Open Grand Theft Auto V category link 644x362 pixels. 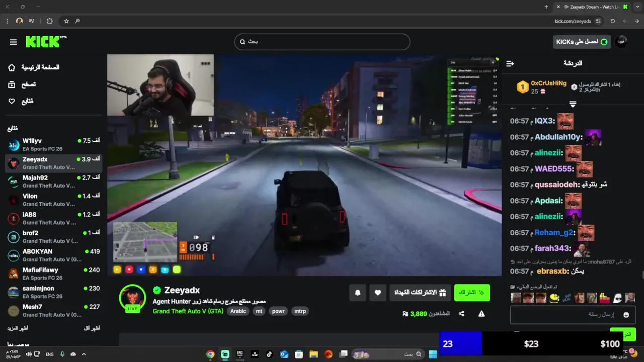[188, 311]
